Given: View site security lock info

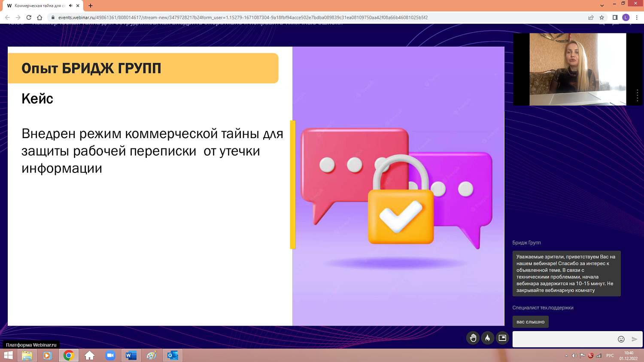Looking at the screenshot, I should tap(53, 18).
